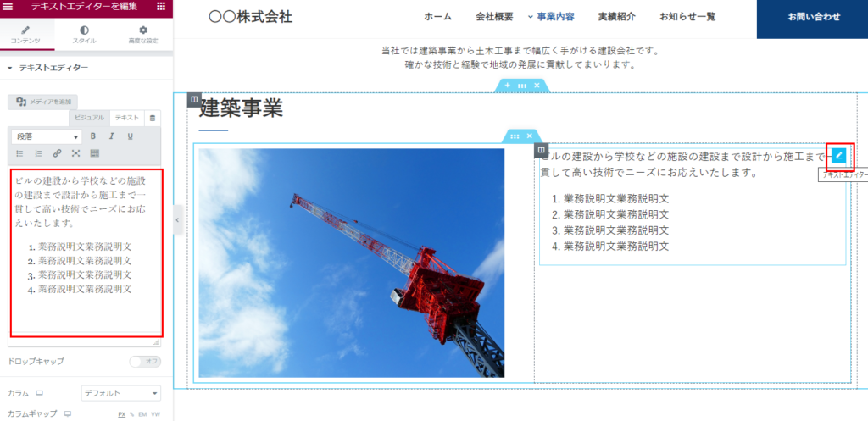Open distraction-free fullscreen editor mode
This screenshot has width=868, height=421.
(75, 153)
